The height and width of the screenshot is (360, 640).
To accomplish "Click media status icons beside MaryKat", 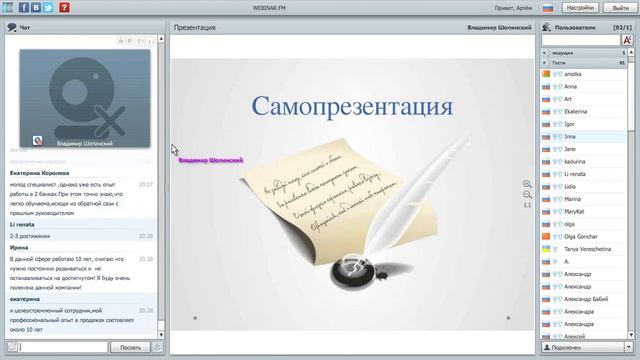I will [558, 211].
